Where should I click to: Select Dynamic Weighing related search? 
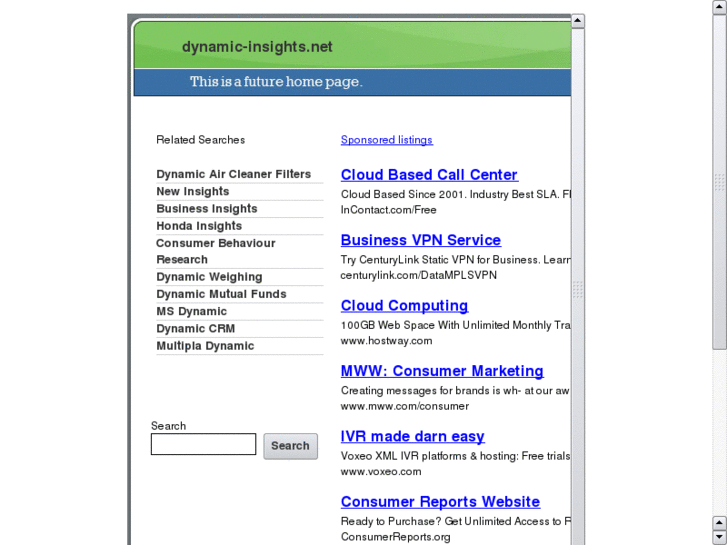209,276
